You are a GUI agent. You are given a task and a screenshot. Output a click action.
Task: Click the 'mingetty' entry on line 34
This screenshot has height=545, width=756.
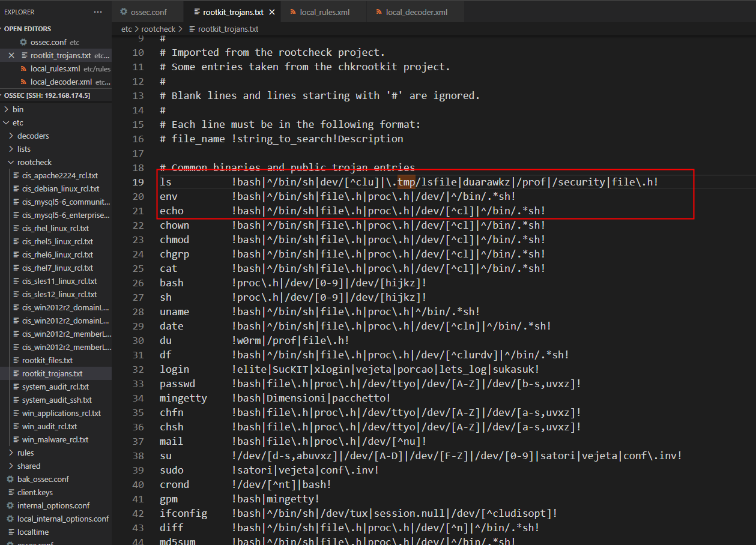pos(183,398)
